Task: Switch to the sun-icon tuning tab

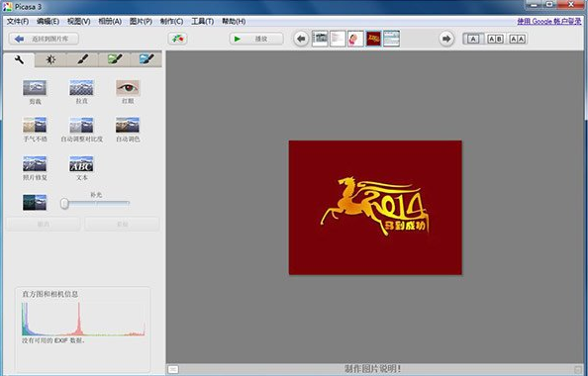Action: 50,59
